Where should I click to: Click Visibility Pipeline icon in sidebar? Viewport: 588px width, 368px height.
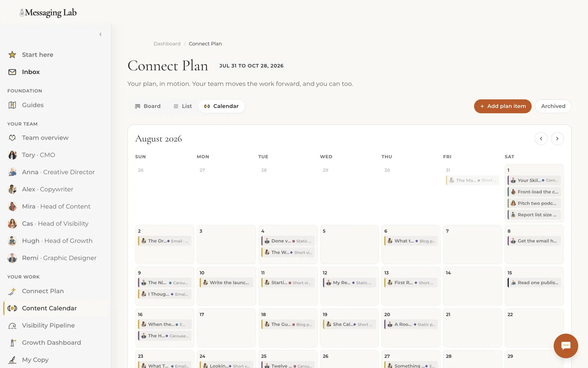tap(12, 326)
